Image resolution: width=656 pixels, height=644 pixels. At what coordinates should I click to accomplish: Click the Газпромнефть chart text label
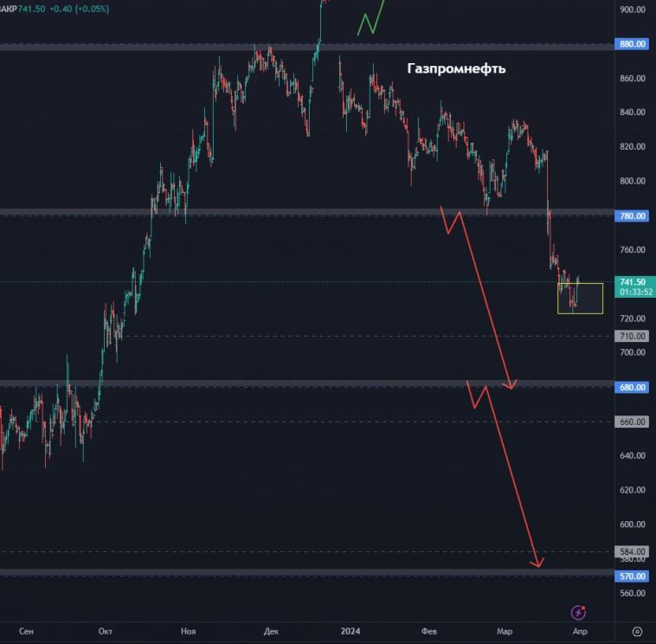coord(456,68)
